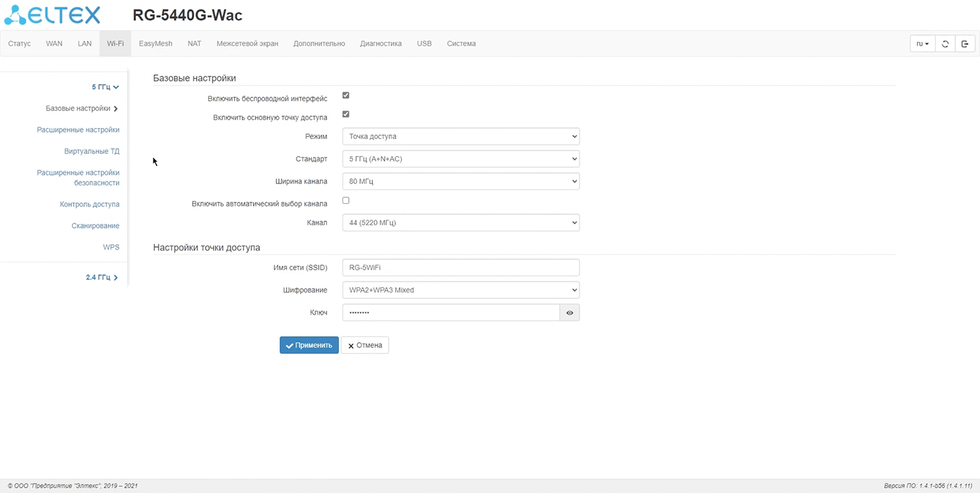Screen dimensions: 980x493
Task: Click the SSID network name field
Action: click(x=461, y=268)
